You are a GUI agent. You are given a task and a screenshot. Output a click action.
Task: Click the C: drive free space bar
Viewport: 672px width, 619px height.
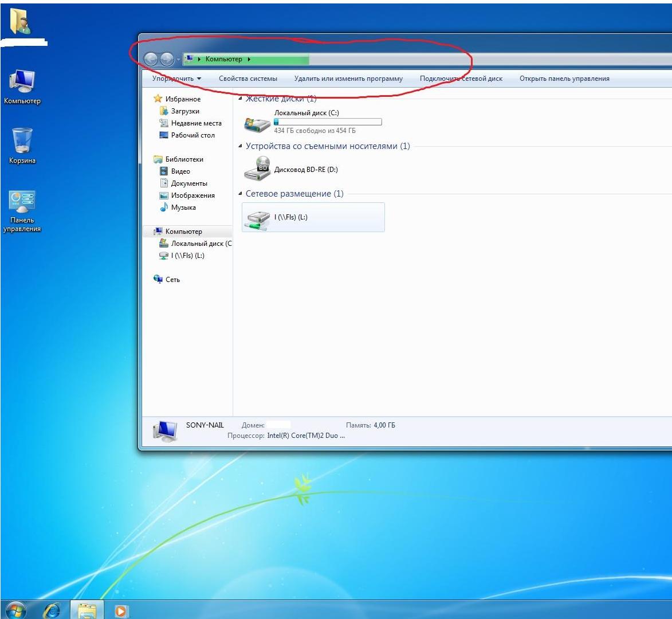click(328, 122)
